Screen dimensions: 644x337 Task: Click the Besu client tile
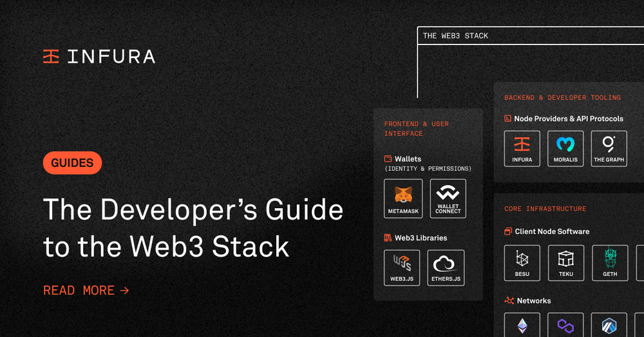coord(522,263)
